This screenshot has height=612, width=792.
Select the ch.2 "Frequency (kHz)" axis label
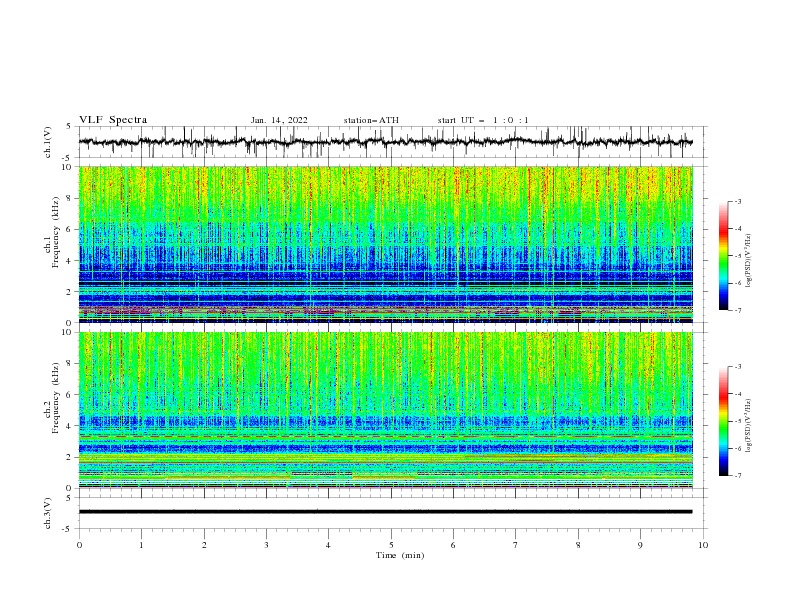[56, 398]
